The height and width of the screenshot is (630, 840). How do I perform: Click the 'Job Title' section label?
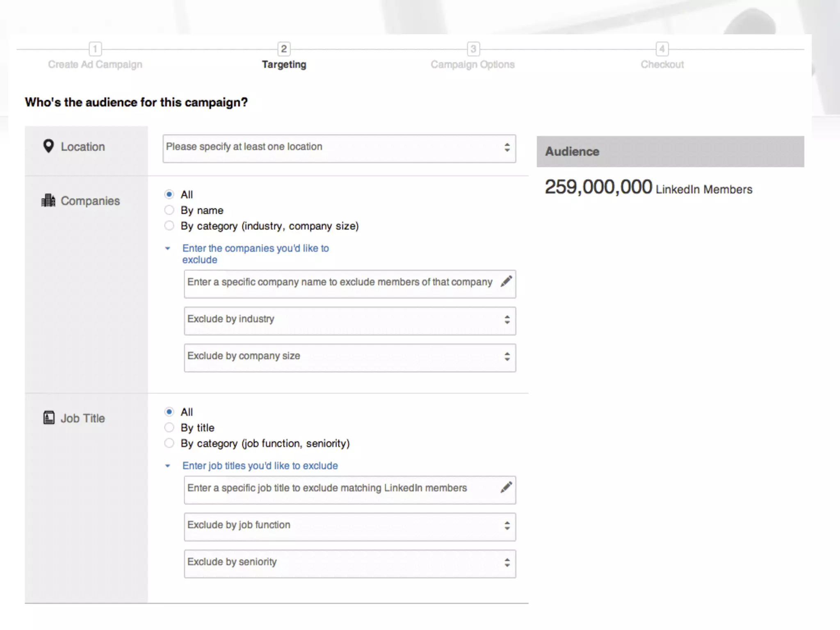tap(83, 418)
